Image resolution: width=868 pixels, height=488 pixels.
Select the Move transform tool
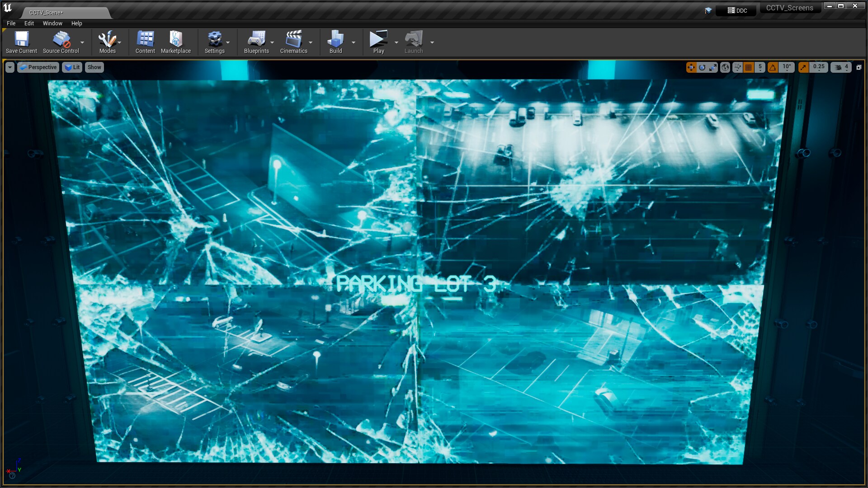point(691,67)
